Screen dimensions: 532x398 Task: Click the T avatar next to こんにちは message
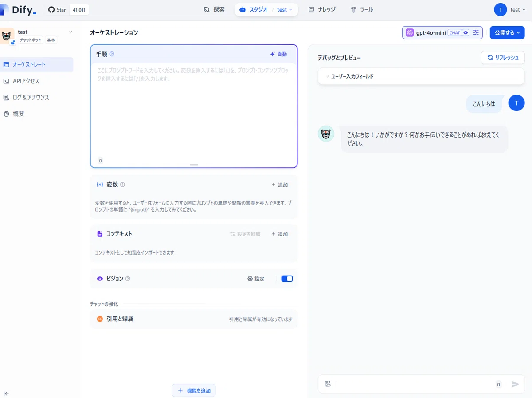tap(516, 103)
